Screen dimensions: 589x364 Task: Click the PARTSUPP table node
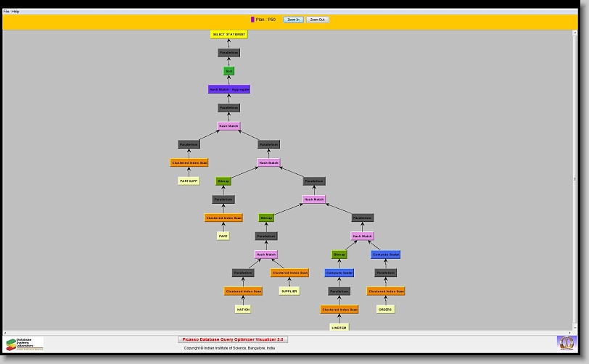(x=189, y=181)
